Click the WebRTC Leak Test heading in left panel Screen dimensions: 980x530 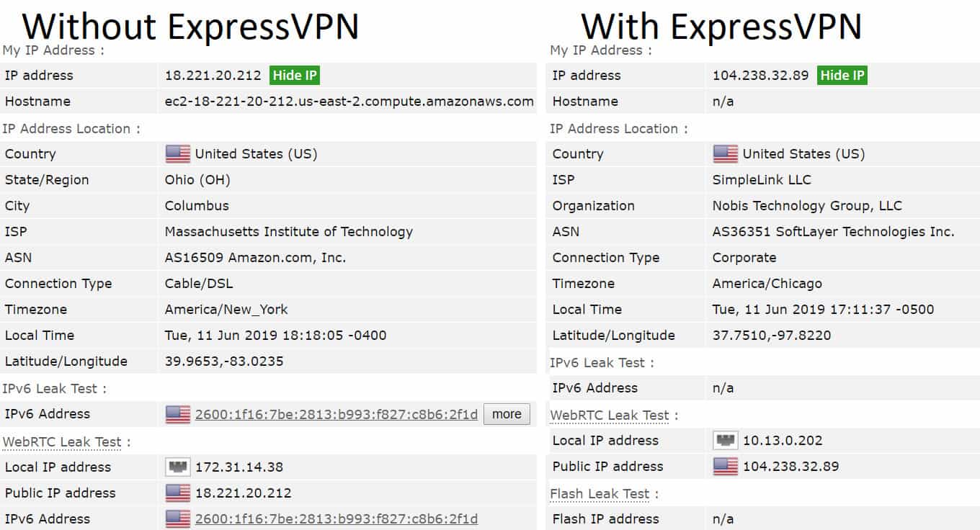pyautogui.click(x=62, y=441)
